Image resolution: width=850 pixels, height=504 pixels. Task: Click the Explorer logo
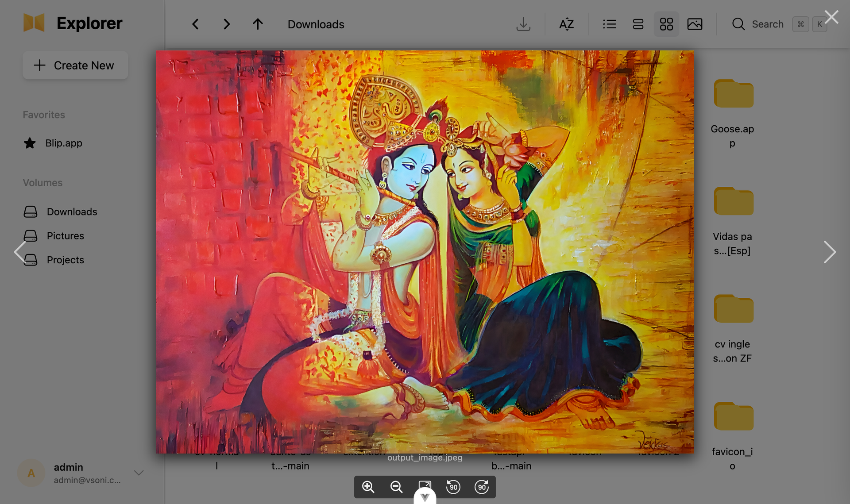point(73,23)
